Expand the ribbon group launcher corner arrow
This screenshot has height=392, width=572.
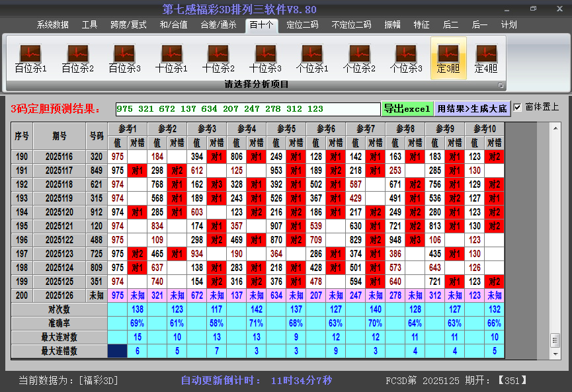[x=501, y=85]
